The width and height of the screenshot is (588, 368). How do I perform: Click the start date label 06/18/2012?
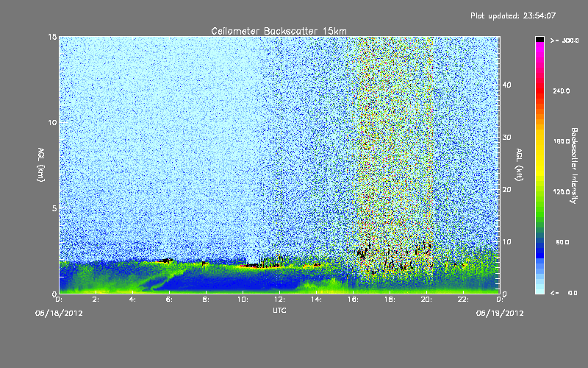[59, 314]
